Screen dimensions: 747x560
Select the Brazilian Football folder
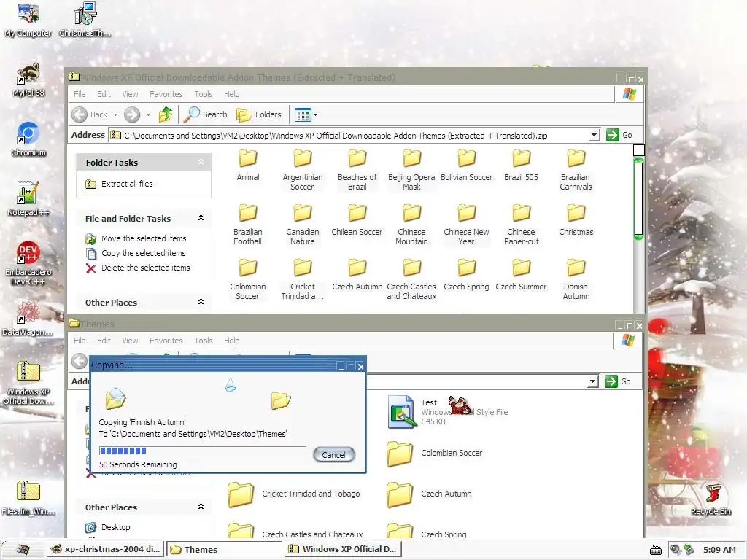pyautogui.click(x=248, y=225)
